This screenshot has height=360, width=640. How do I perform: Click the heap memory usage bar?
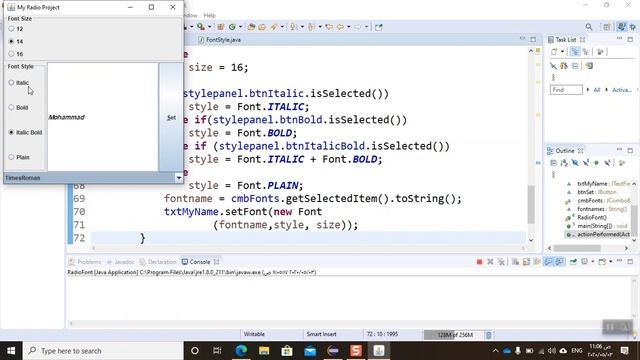454,335
